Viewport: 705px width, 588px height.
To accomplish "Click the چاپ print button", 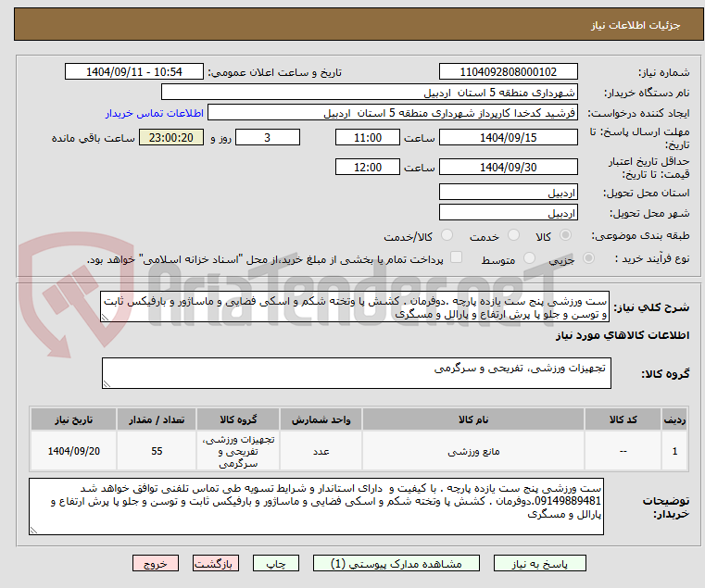I will [x=276, y=563].
